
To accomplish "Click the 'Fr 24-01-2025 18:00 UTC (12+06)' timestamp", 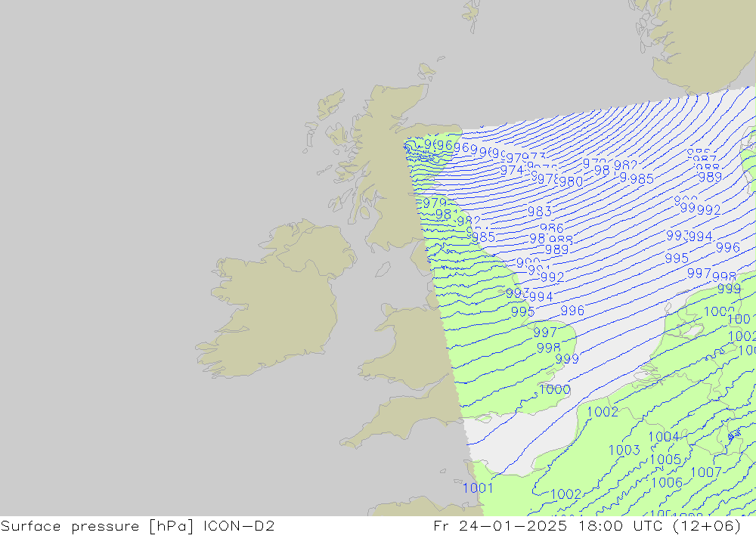I will click(x=587, y=526).
